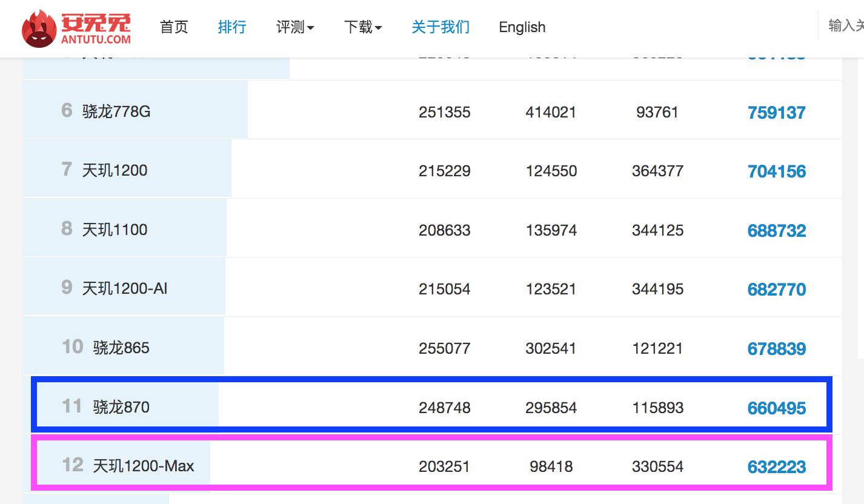Click rank number 12
The height and width of the screenshot is (504, 864).
(x=72, y=465)
